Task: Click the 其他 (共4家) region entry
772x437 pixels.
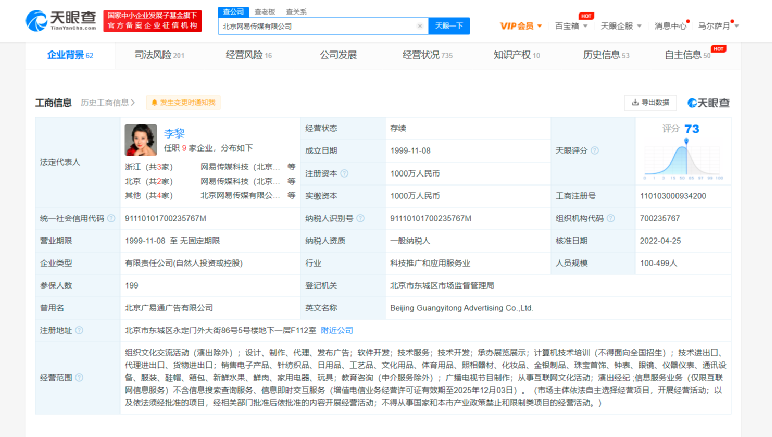Action: [149, 195]
